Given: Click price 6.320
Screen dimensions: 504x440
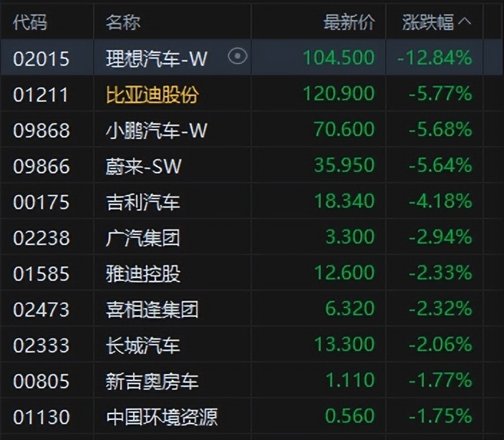Looking at the screenshot, I should [x=350, y=309].
